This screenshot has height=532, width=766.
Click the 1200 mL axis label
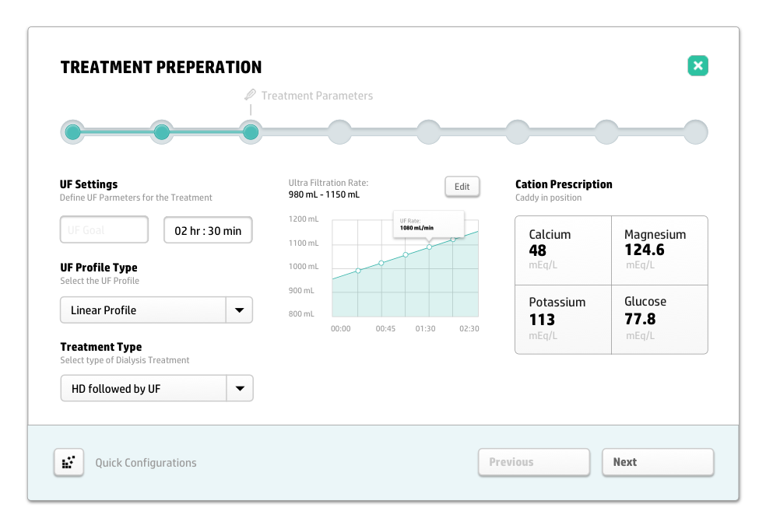[x=304, y=219]
